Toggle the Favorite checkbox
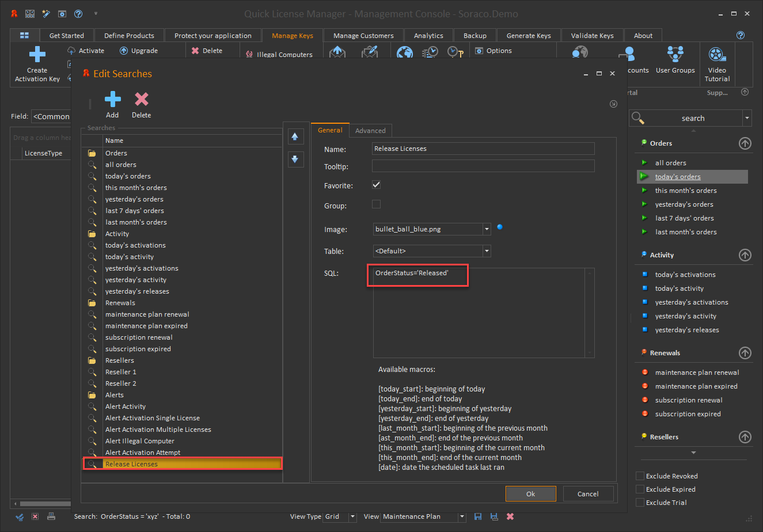This screenshot has height=532, width=763. 377,185
